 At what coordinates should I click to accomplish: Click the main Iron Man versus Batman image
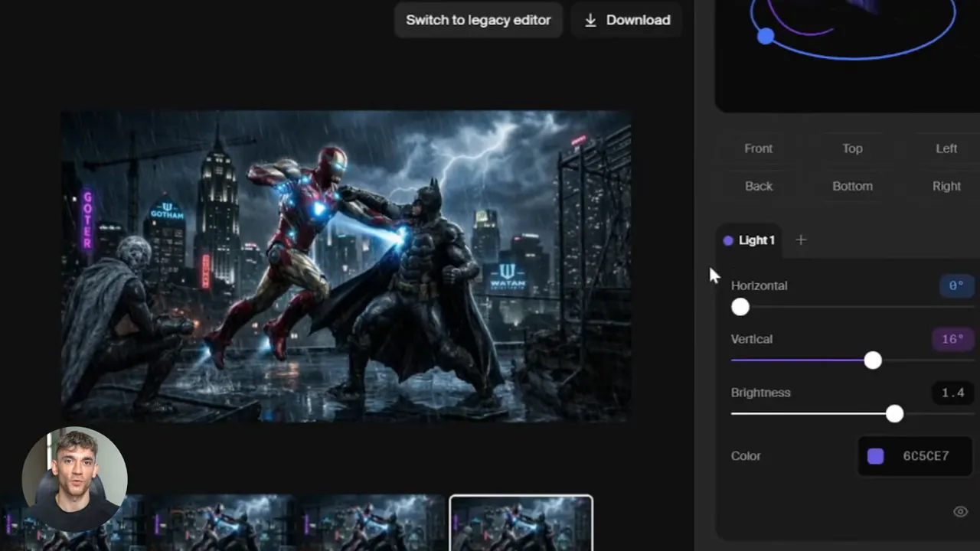click(346, 266)
